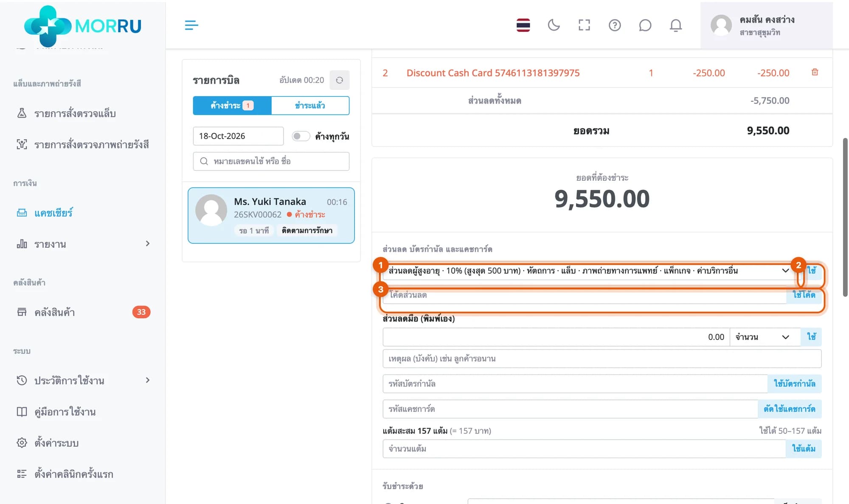The height and width of the screenshot is (504, 849).
Task: Click ใช้โค้ด to apply discount code
Action: click(804, 295)
